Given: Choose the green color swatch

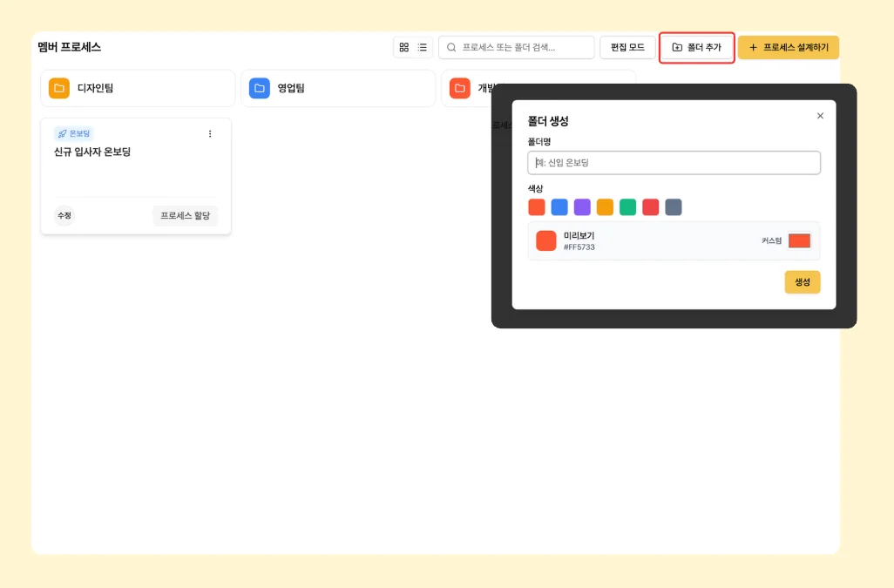Looking at the screenshot, I should pyautogui.click(x=627, y=207).
